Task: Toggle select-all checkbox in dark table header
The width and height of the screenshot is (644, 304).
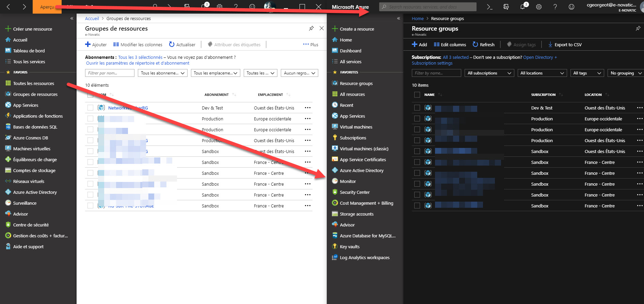Action: pos(417,95)
